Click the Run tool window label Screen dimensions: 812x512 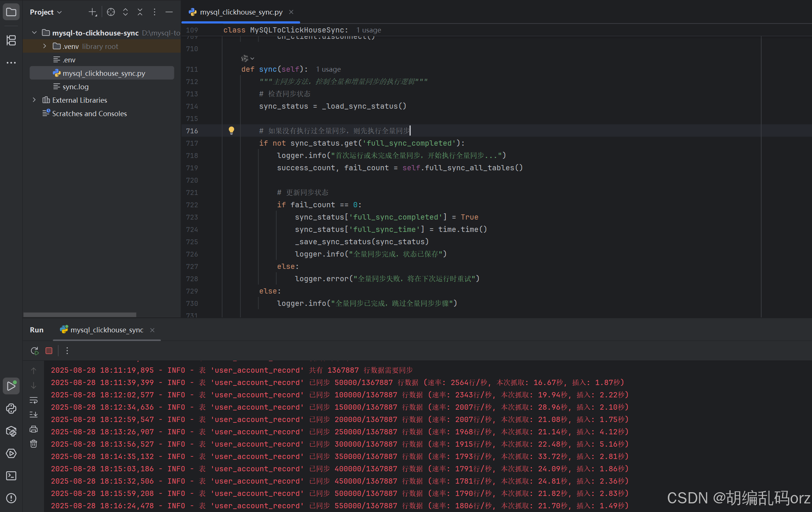pyautogui.click(x=37, y=330)
